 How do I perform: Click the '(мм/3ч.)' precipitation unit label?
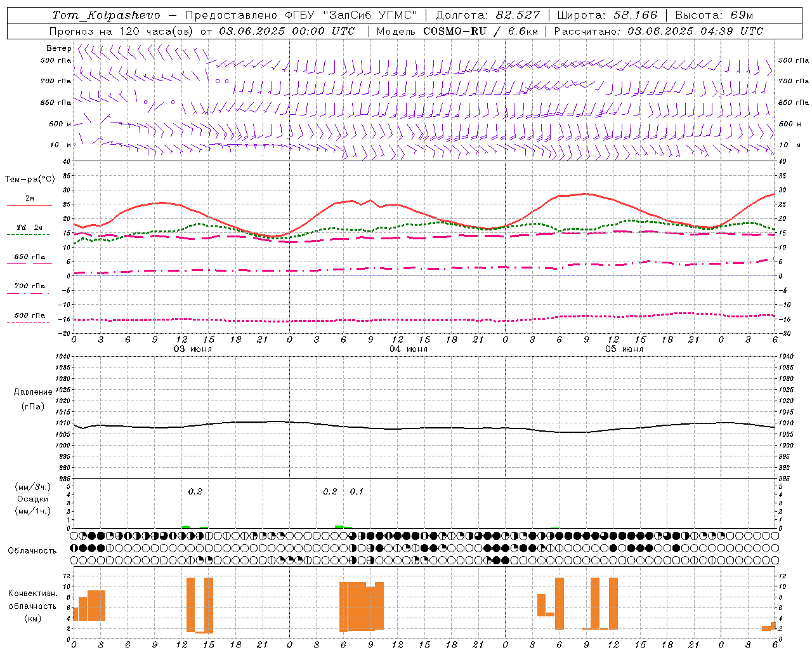coord(33,487)
